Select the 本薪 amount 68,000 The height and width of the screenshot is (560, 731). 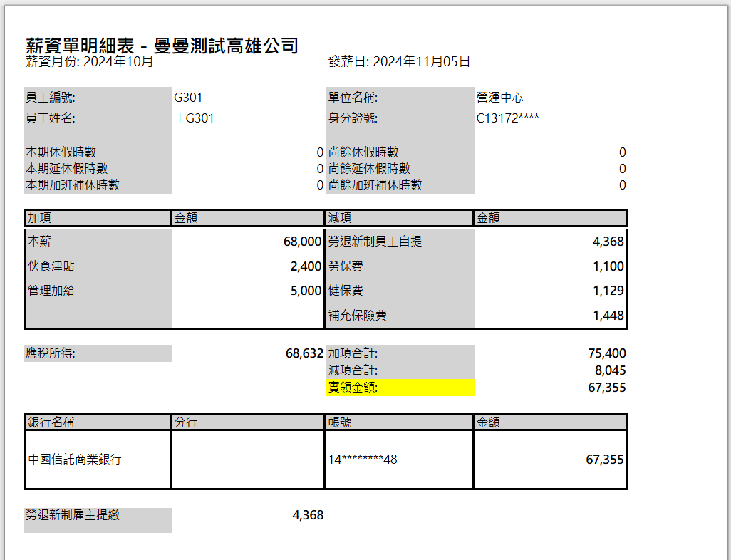pyautogui.click(x=302, y=242)
